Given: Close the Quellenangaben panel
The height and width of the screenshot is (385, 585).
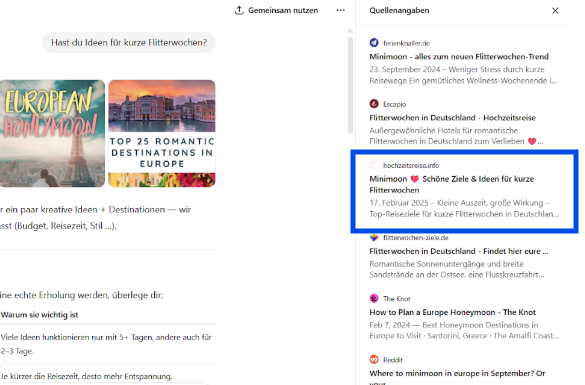Looking at the screenshot, I should [x=555, y=11].
